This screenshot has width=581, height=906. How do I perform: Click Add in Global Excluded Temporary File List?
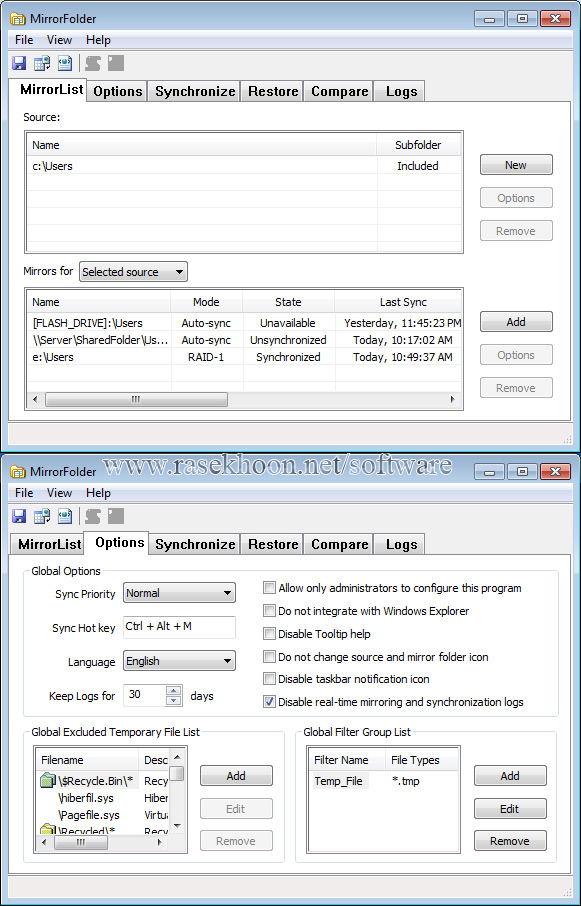236,776
